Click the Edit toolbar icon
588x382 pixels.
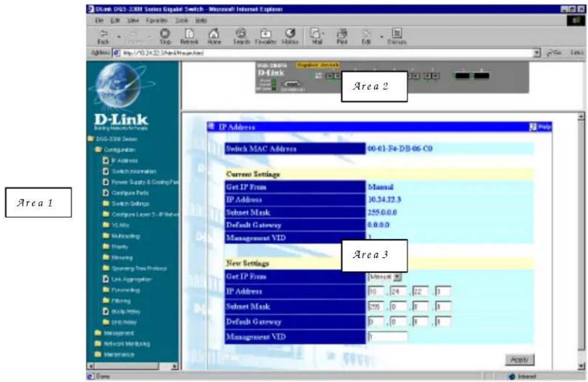(x=366, y=37)
